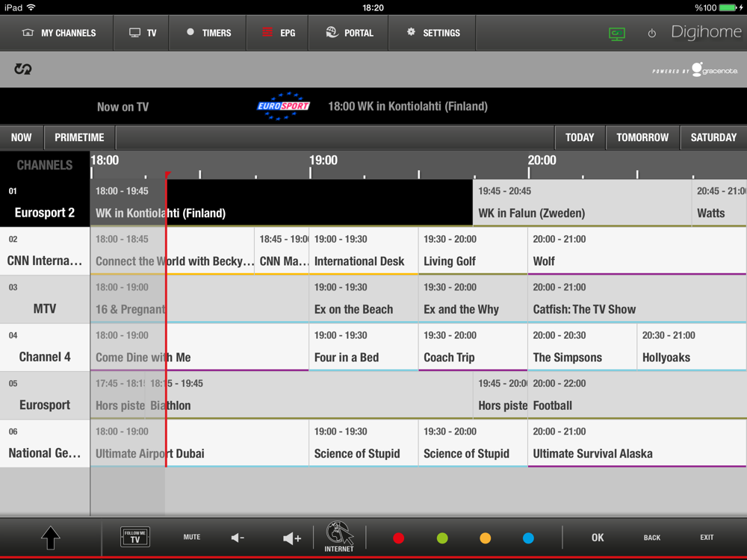747x560 pixels.
Task: Tap the blue color button
Action: [x=528, y=538]
